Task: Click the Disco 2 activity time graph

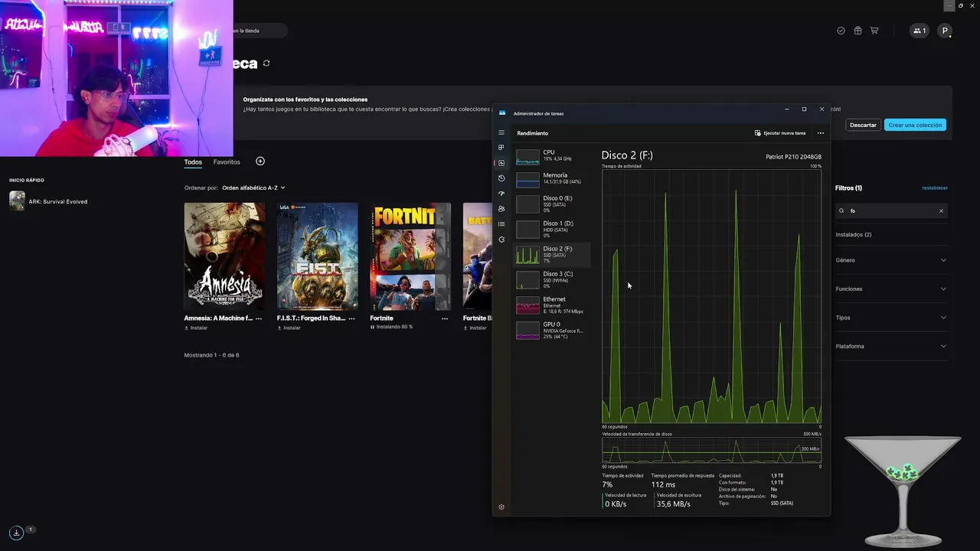Action: point(711,295)
